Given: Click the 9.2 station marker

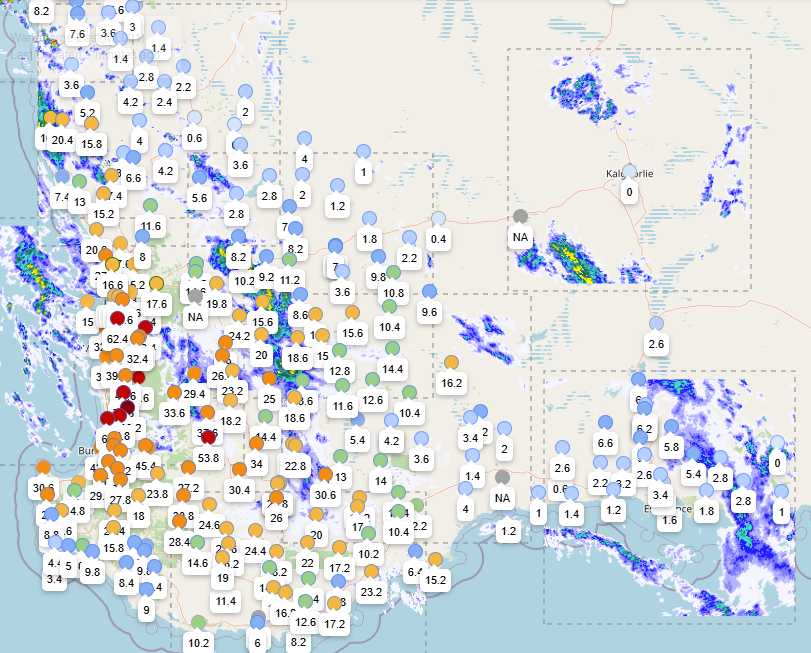Looking at the screenshot, I should pyautogui.click(x=266, y=256).
